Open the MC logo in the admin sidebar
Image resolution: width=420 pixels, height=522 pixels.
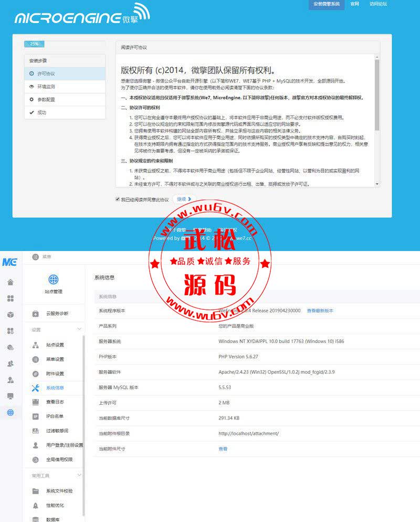[x=9, y=262]
